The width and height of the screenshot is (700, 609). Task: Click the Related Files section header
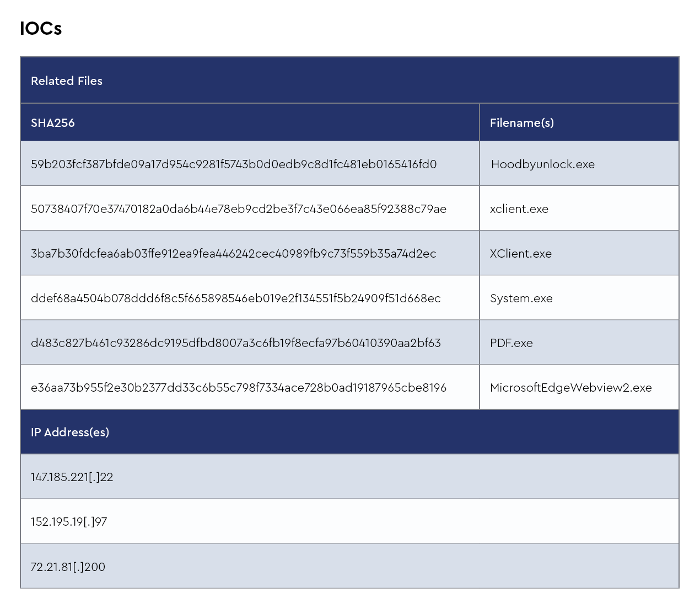pyautogui.click(x=67, y=81)
